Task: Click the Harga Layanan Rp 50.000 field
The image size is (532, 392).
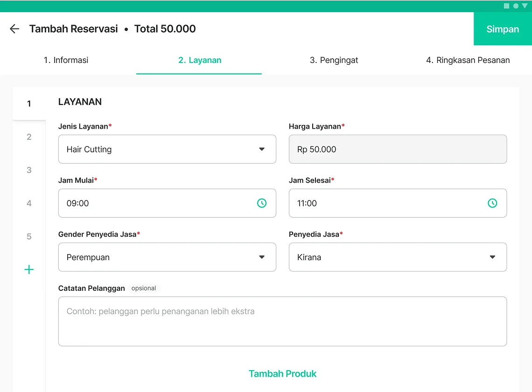Action: click(398, 149)
